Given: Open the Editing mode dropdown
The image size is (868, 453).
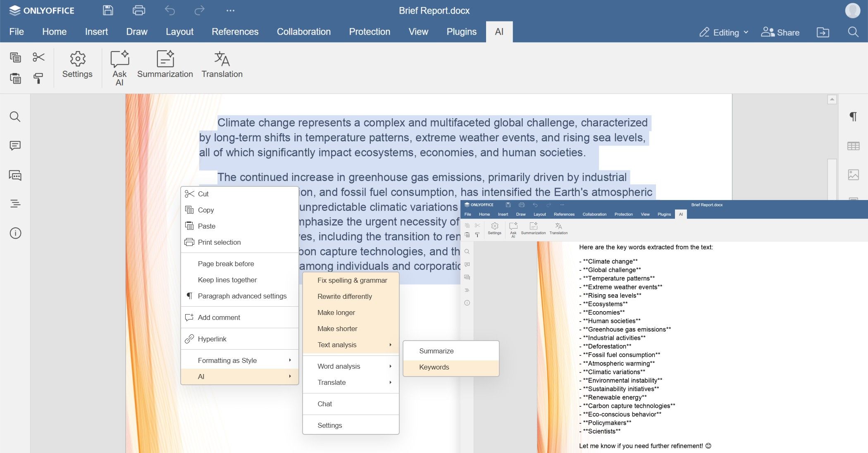Looking at the screenshot, I should pyautogui.click(x=724, y=32).
